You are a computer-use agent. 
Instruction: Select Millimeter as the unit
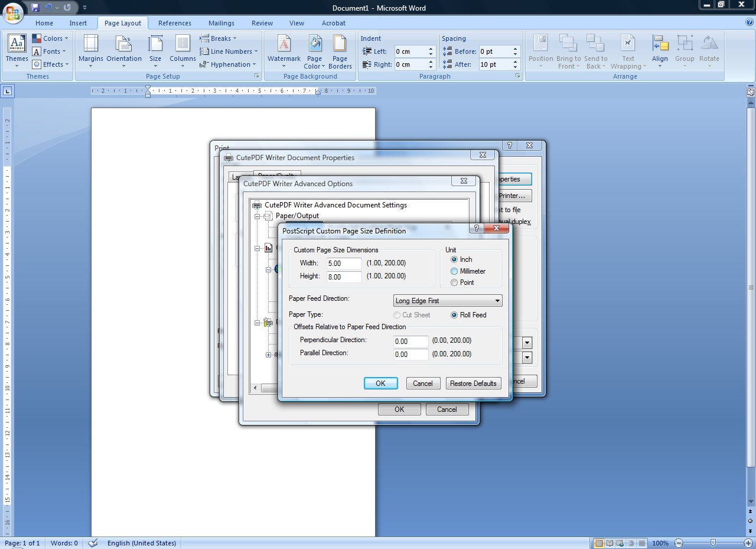click(454, 271)
